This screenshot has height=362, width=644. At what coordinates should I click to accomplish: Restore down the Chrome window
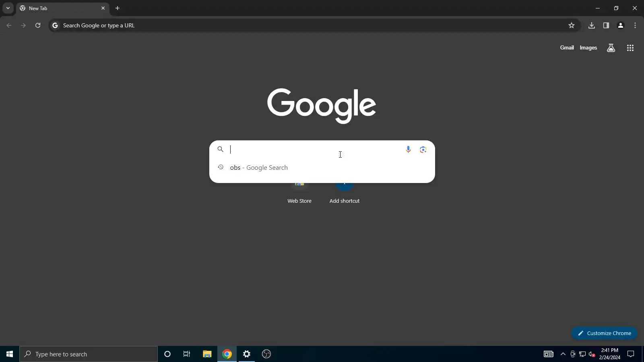616,8
